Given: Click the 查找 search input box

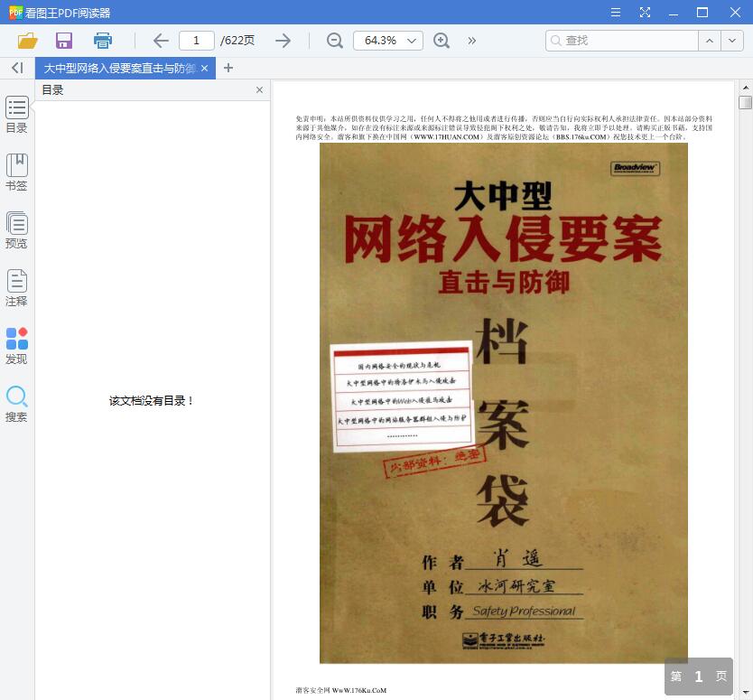Looking at the screenshot, I should [621, 41].
